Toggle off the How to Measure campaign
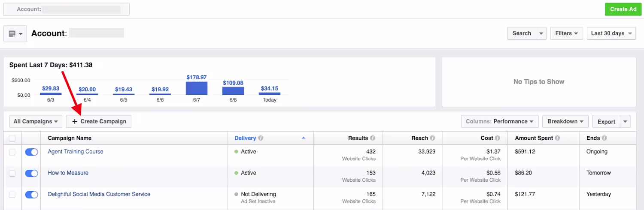 tap(32, 173)
